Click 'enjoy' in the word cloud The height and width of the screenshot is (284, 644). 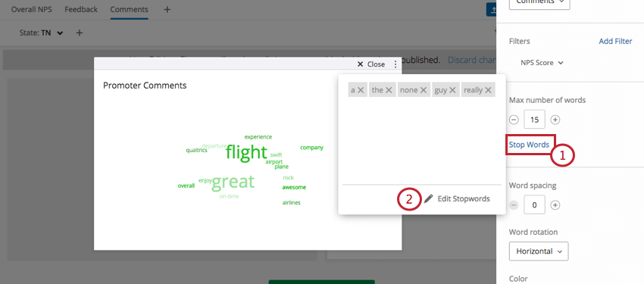click(x=205, y=180)
